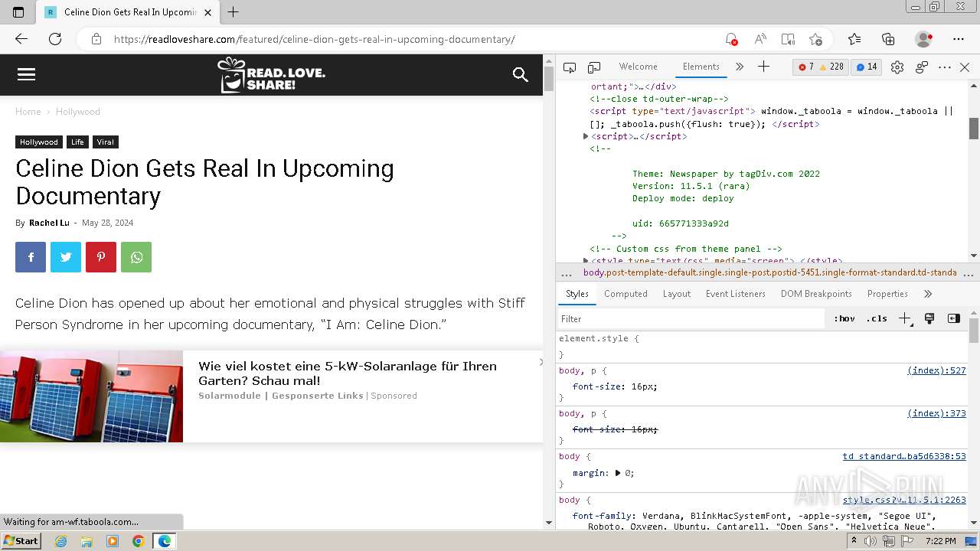This screenshot has width=980, height=551.
Task: Toggle computed styles sidebar icon
Action: [954, 318]
